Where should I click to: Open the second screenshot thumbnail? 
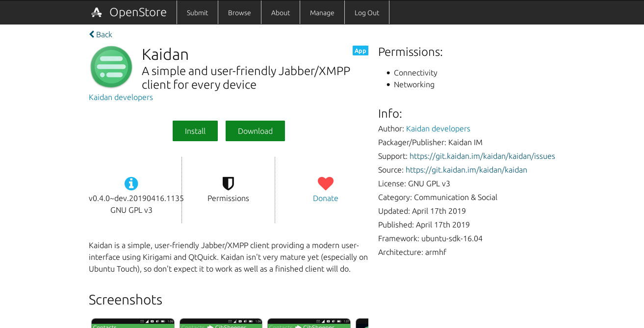(x=221, y=323)
